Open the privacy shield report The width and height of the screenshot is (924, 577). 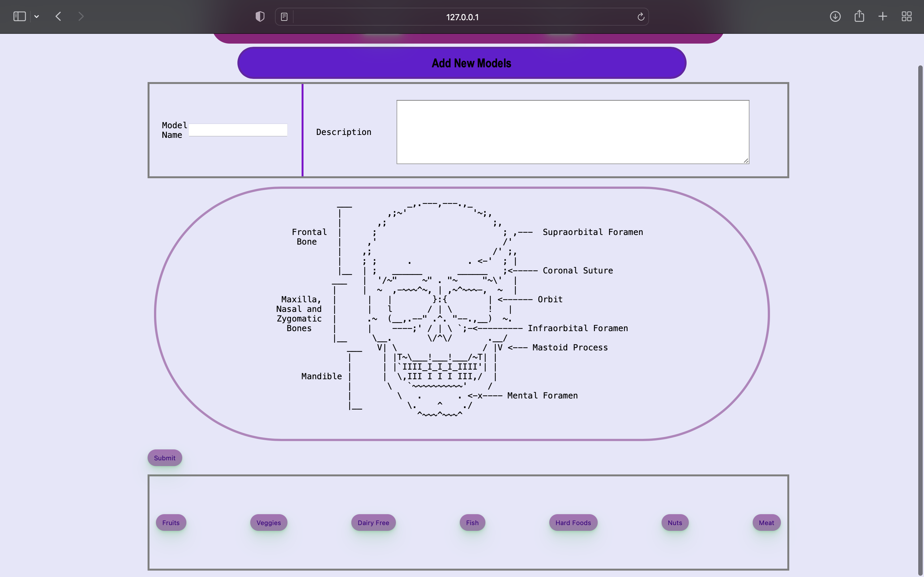(259, 16)
